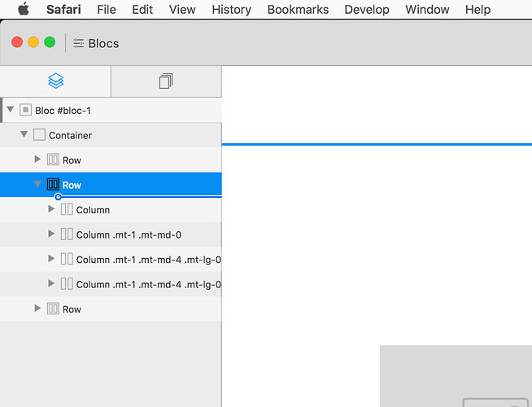The width and height of the screenshot is (532, 407).
Task: Open the pages tab in sidebar
Action: click(x=166, y=81)
